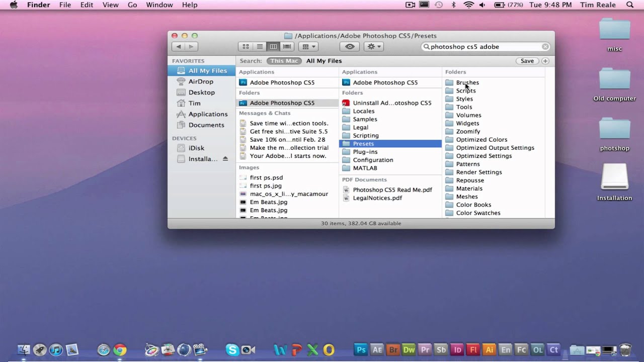Screen dimensions: 644x362
Task: Open Flash in the Dock
Action: click(473, 349)
